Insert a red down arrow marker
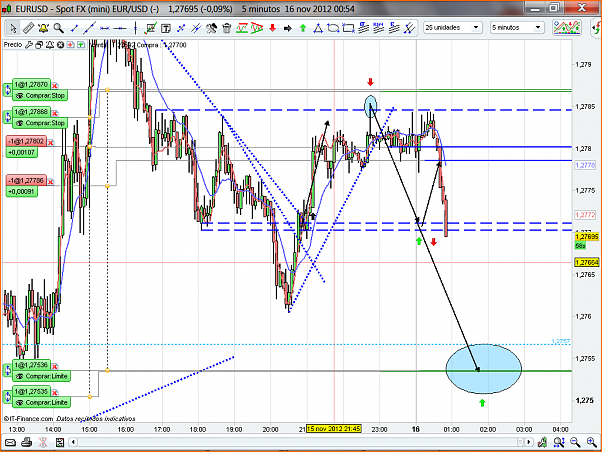Image resolution: width=602 pixels, height=452 pixels. tap(272, 28)
